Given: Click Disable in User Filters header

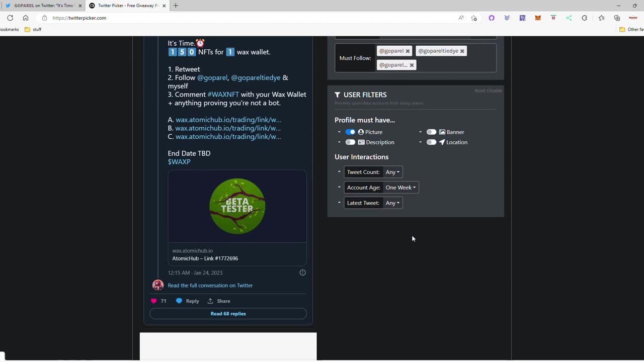Looking at the screenshot, I should [x=495, y=90].
